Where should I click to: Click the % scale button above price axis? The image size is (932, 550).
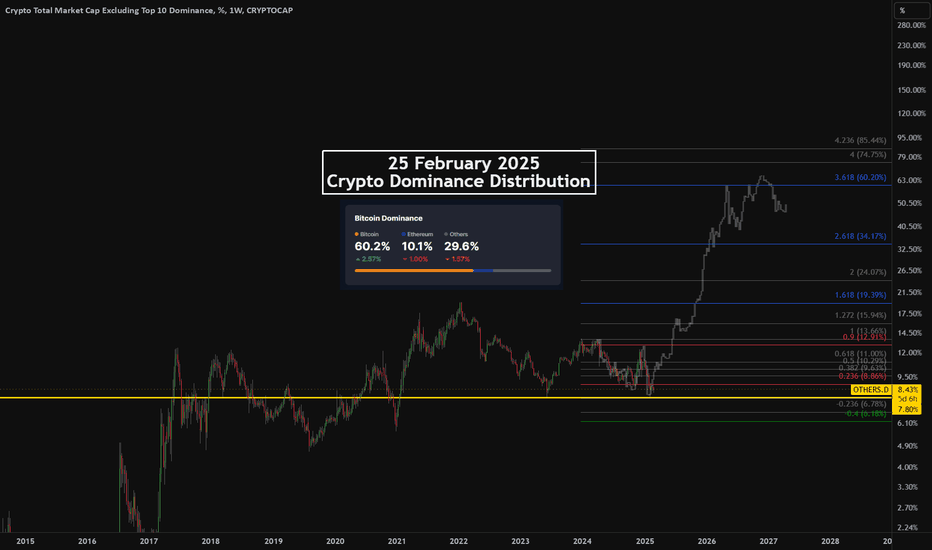pyautogui.click(x=912, y=10)
